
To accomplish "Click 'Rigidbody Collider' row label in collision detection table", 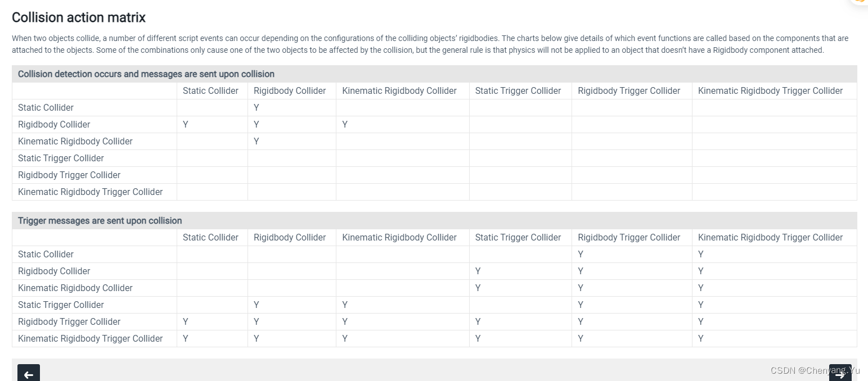I will click(54, 125).
